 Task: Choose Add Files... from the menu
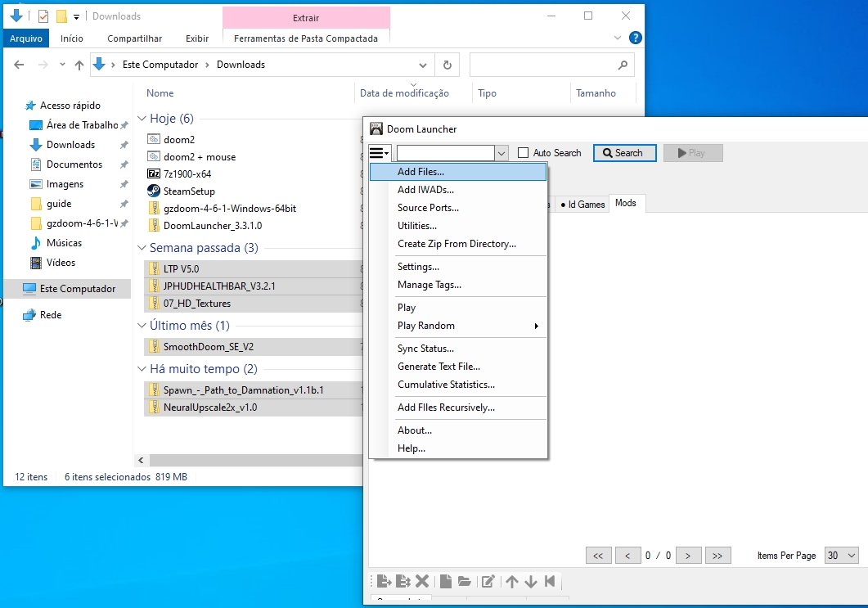458,172
